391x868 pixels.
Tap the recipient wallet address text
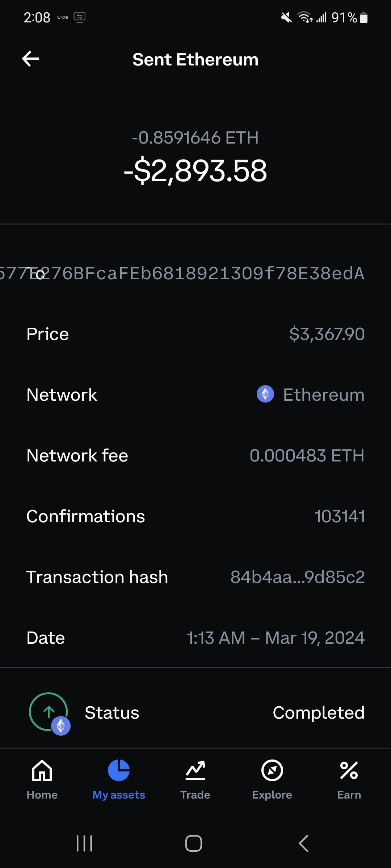point(182,273)
